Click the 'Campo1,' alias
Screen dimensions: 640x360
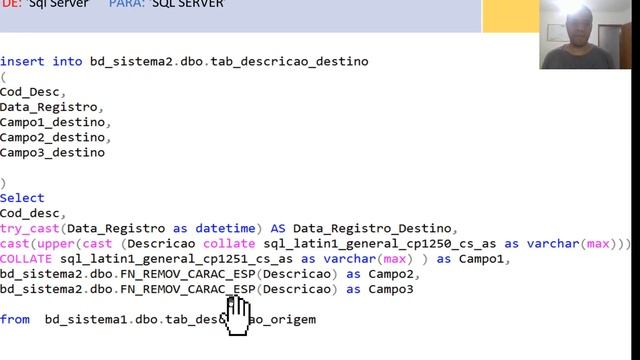484,259
